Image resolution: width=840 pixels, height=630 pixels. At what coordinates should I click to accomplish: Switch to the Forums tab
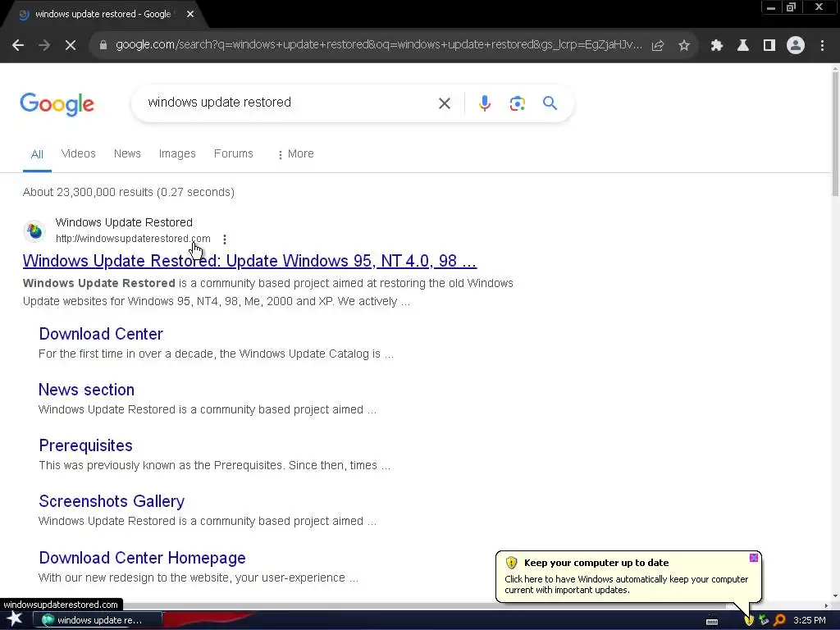[x=234, y=153]
